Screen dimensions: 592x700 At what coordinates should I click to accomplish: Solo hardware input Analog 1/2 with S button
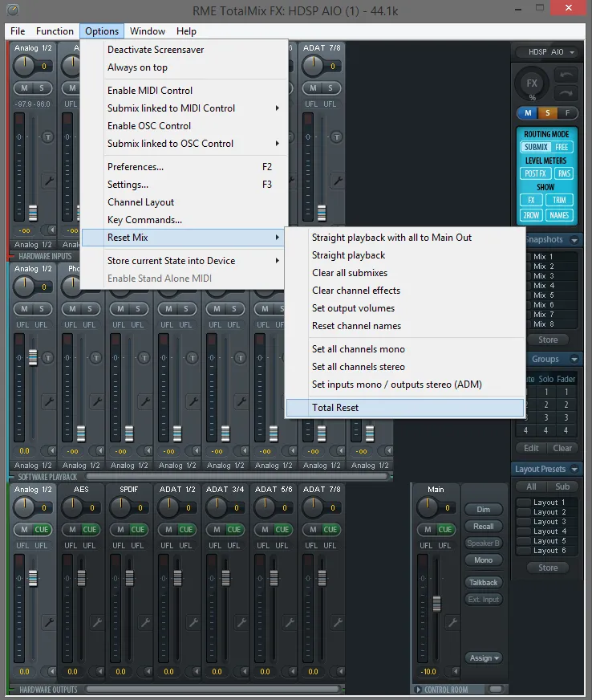click(x=42, y=88)
